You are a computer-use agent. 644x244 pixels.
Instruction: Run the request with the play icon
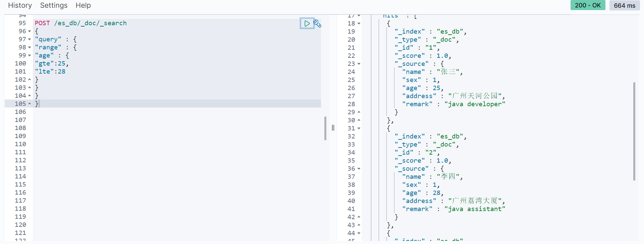pyautogui.click(x=307, y=23)
